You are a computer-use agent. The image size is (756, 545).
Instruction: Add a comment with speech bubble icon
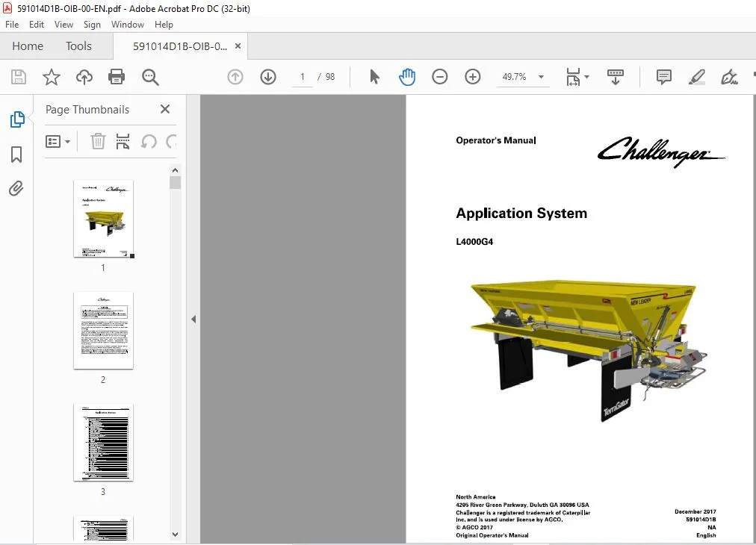[664, 77]
